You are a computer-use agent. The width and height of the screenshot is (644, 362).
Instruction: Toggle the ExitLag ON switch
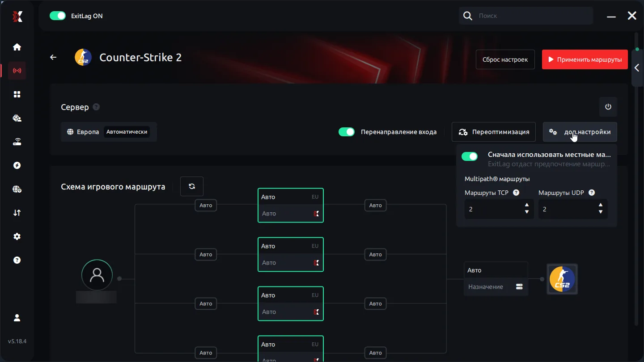pyautogui.click(x=58, y=16)
